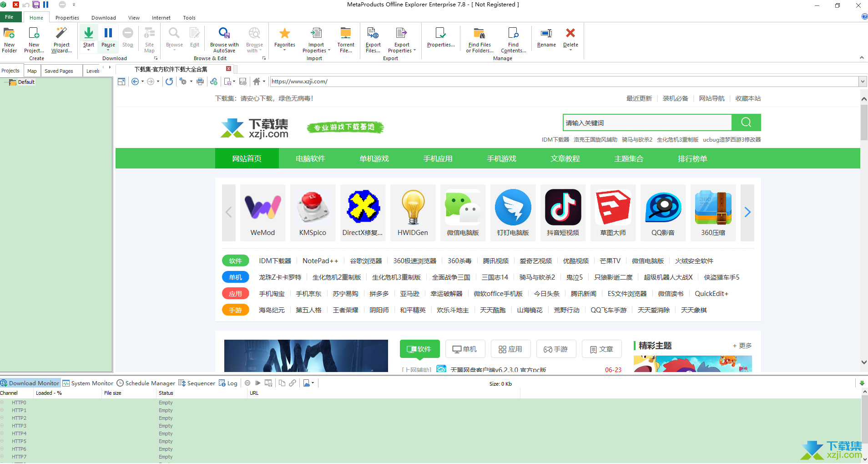Expand the back-button history dropdown arrow
868x464 pixels.
(142, 82)
